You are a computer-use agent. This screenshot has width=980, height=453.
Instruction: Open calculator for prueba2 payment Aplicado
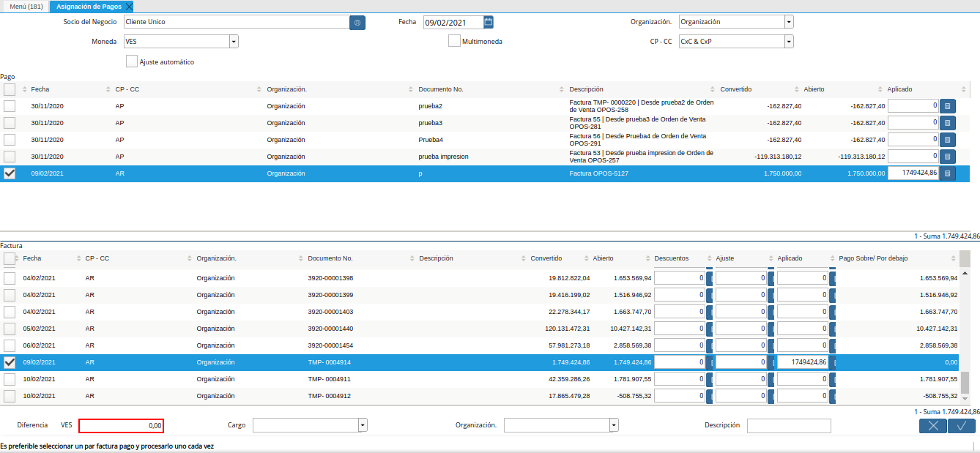click(x=947, y=106)
